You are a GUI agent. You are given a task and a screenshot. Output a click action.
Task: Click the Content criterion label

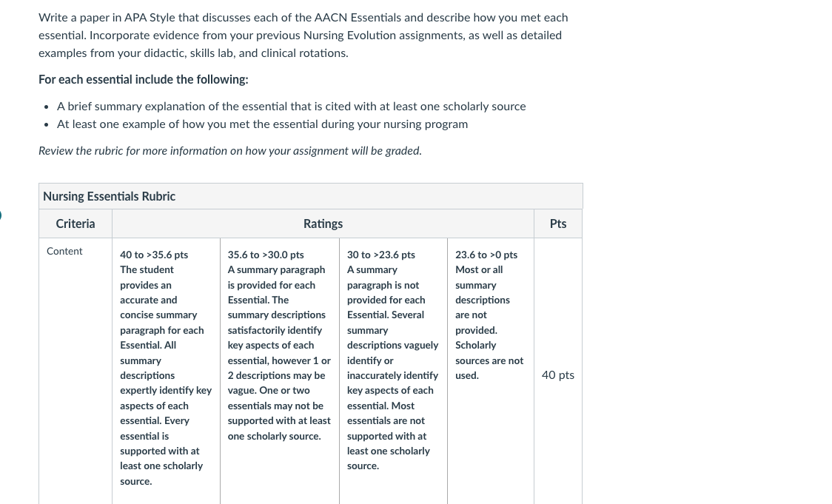(x=64, y=251)
